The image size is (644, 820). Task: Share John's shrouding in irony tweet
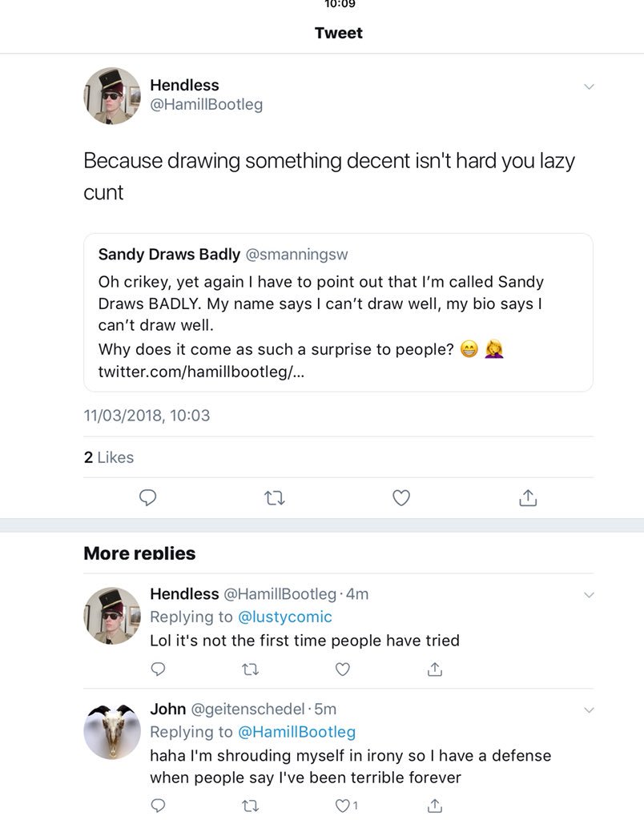435,805
